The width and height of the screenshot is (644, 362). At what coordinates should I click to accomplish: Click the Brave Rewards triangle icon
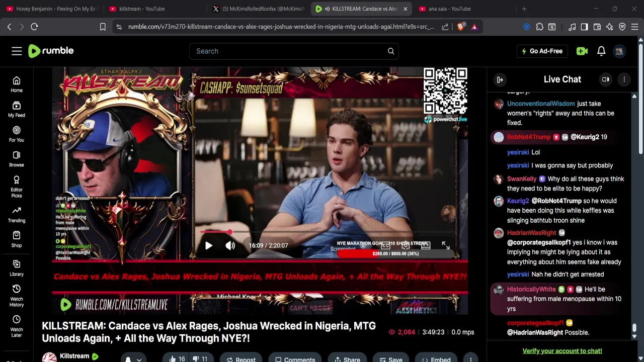[x=474, y=27]
